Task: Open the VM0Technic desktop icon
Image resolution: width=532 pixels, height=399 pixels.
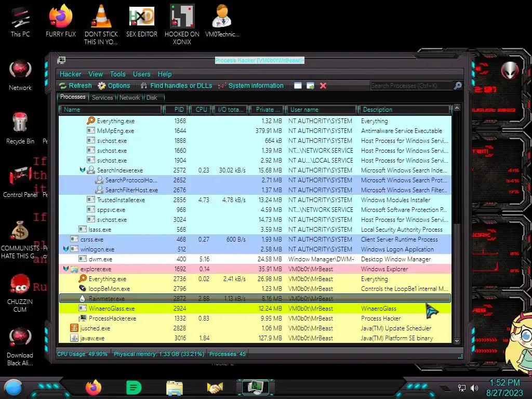Action: coord(222,21)
